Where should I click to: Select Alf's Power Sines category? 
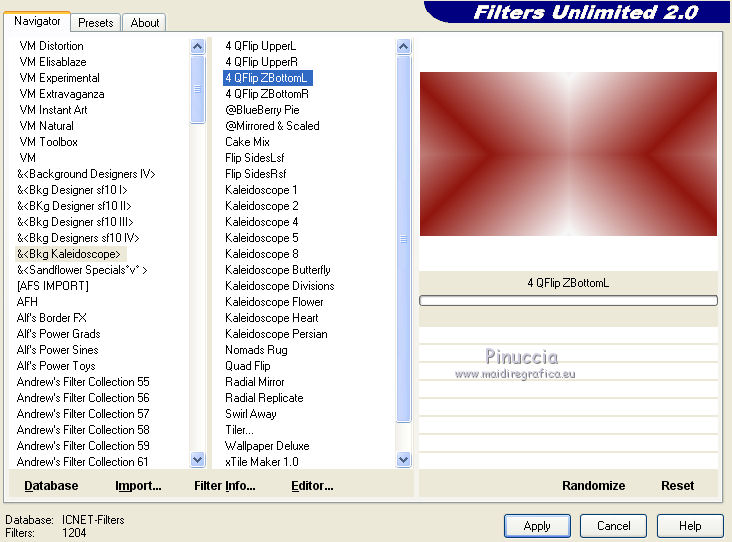point(57,349)
